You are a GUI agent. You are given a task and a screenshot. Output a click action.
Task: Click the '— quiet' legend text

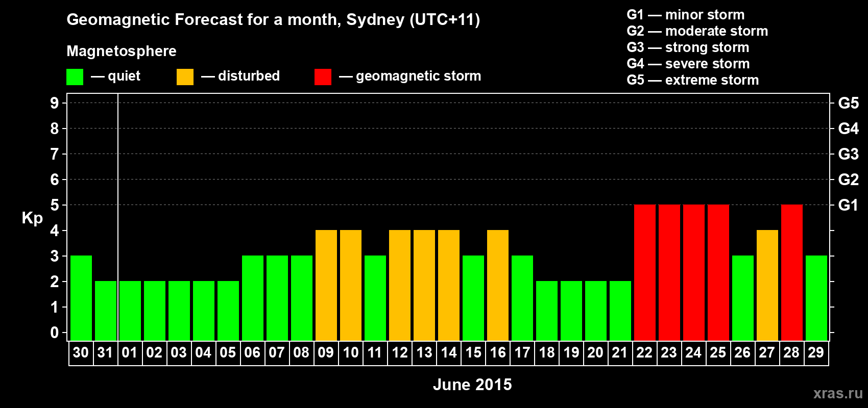115,76
